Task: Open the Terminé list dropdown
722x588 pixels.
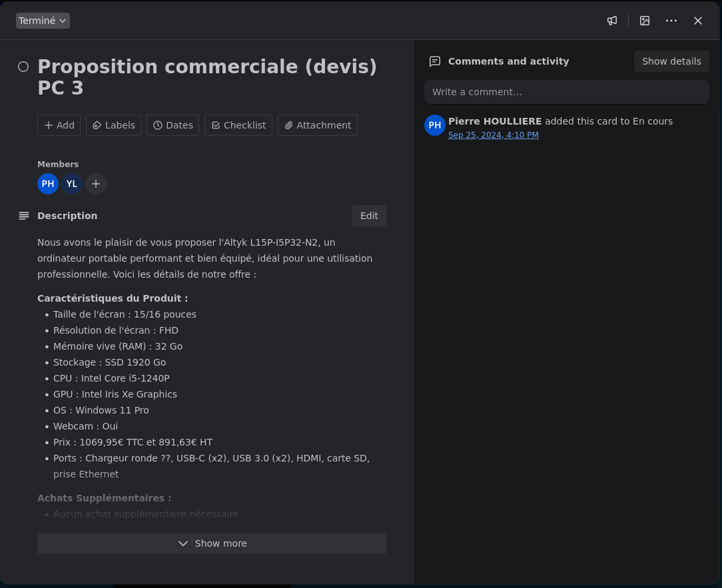Action: [x=43, y=21]
